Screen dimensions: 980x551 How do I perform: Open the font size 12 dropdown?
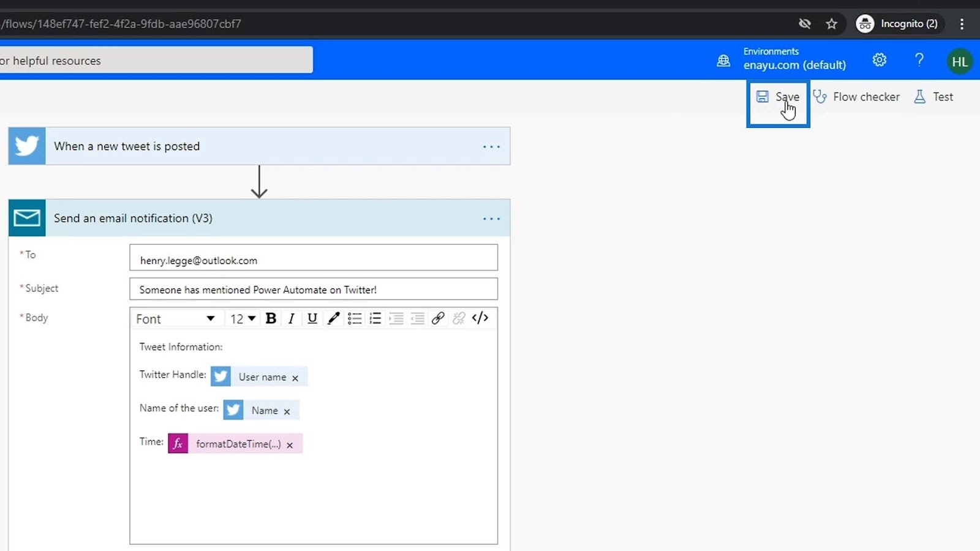tap(243, 319)
